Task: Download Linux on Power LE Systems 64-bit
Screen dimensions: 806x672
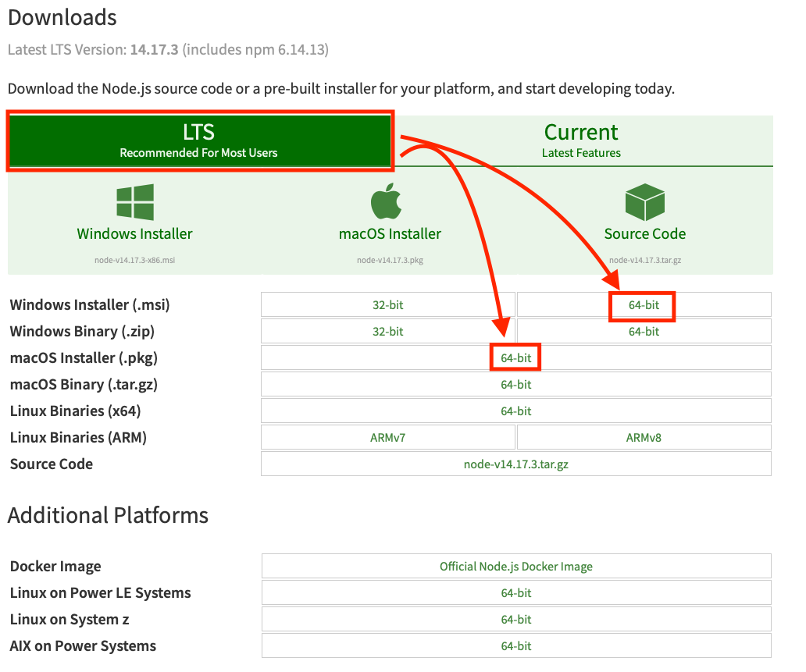Action: (x=515, y=592)
